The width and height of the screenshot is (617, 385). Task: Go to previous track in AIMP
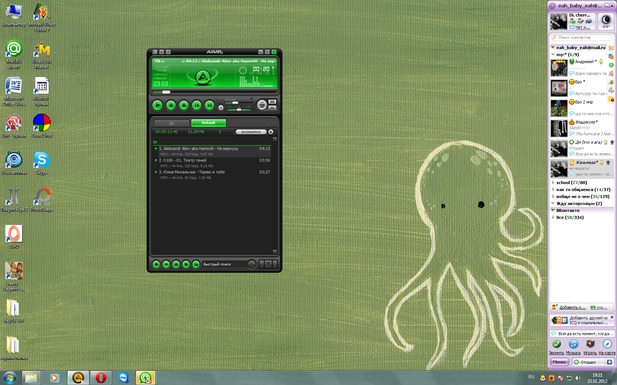[197, 105]
